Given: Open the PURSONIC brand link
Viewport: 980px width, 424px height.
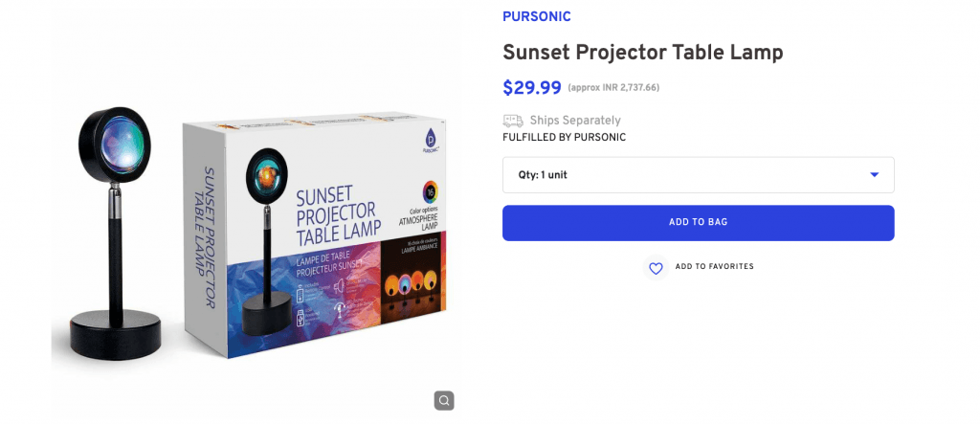Looking at the screenshot, I should [x=536, y=17].
